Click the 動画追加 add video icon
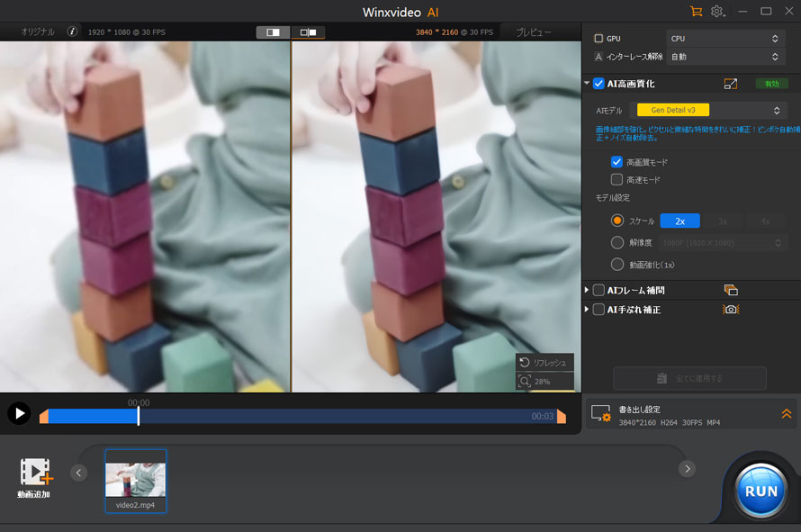The width and height of the screenshot is (801, 532). [x=35, y=472]
